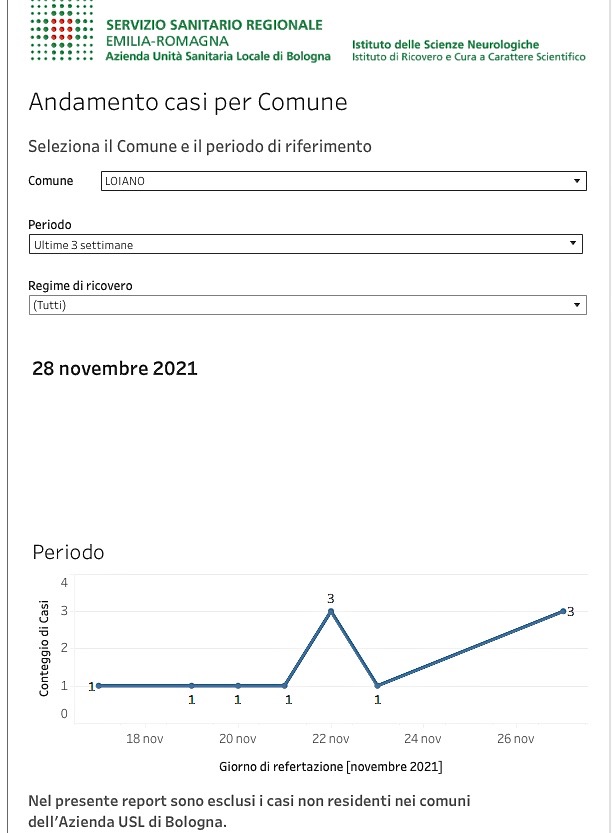Click the 23 nov data point with value 1
The image size is (612, 833).
(x=377, y=685)
